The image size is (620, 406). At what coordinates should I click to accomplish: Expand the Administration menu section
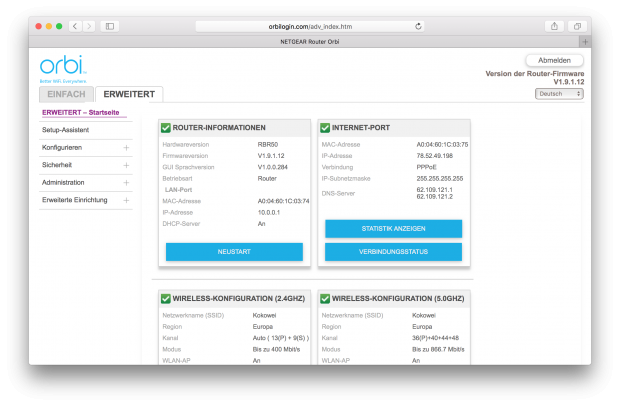126,183
